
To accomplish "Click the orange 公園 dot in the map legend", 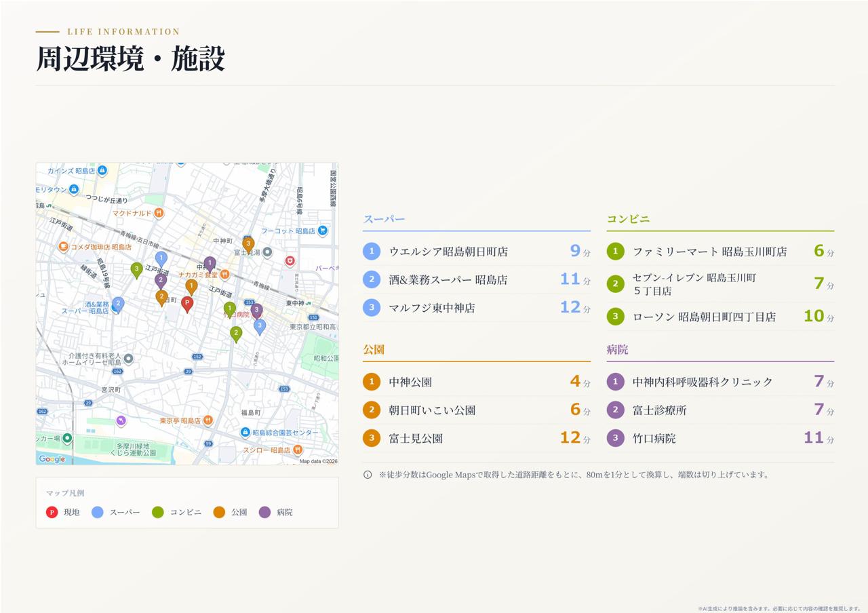I will click(219, 512).
